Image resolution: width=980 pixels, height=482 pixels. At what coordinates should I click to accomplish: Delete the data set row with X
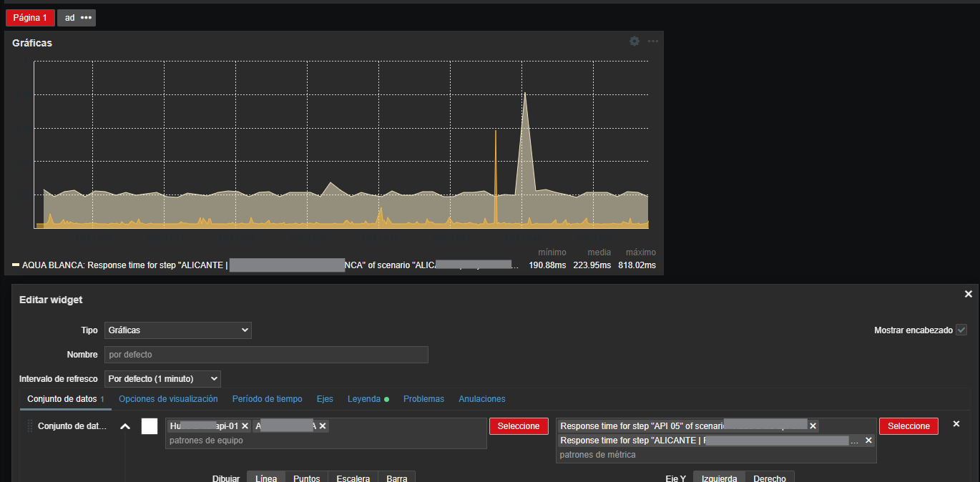click(956, 424)
